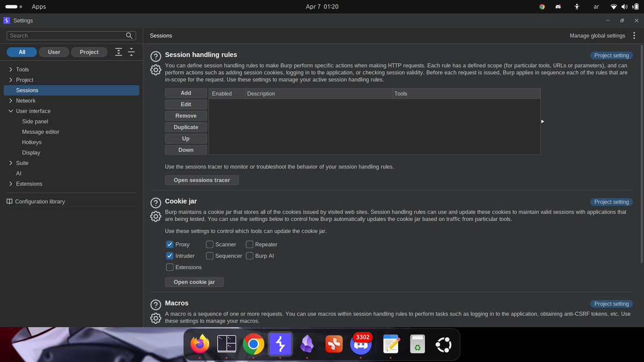This screenshot has width=644, height=362.
Task: Open the text editor dock icon
Action: point(391,344)
